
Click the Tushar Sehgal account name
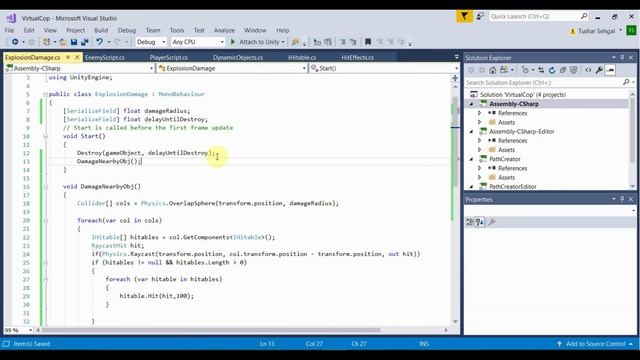[x=596, y=31]
